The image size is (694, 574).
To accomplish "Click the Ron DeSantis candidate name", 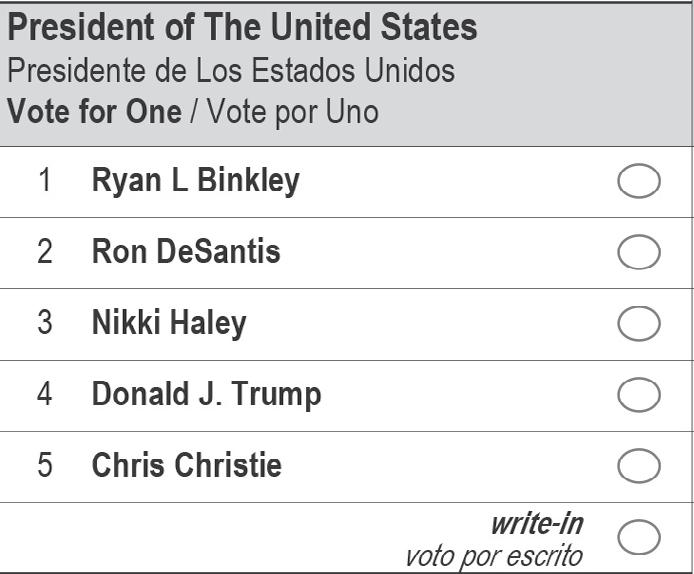I will pyautogui.click(x=186, y=252).
